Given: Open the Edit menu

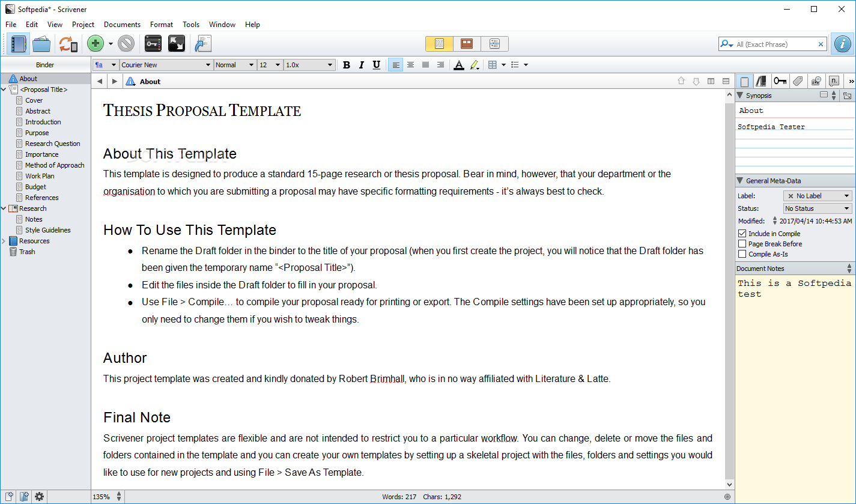Looking at the screenshot, I should [32, 25].
